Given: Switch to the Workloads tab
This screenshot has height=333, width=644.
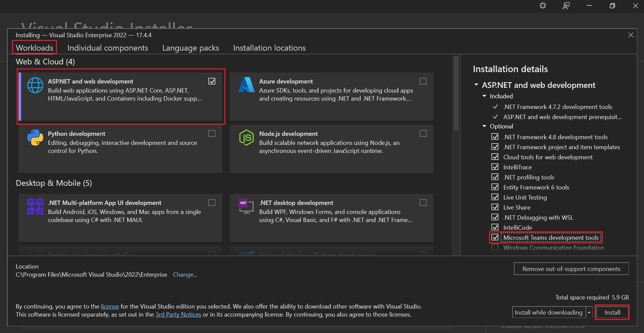Looking at the screenshot, I should click(x=35, y=48).
